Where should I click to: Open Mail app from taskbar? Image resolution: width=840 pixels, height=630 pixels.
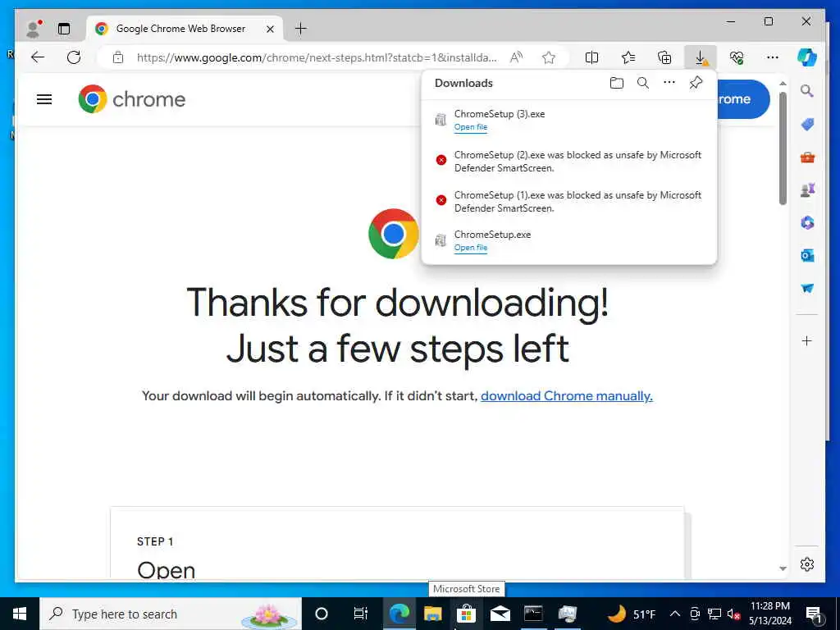(500, 614)
